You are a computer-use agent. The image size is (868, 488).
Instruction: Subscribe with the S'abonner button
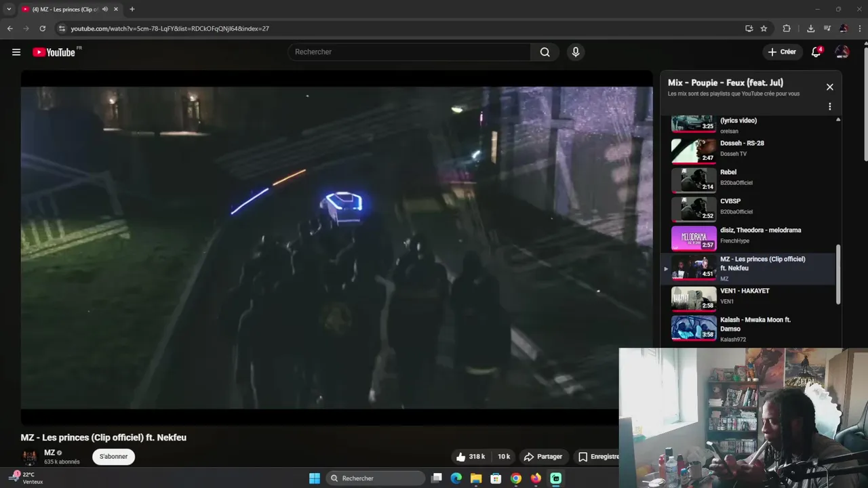pos(114,457)
